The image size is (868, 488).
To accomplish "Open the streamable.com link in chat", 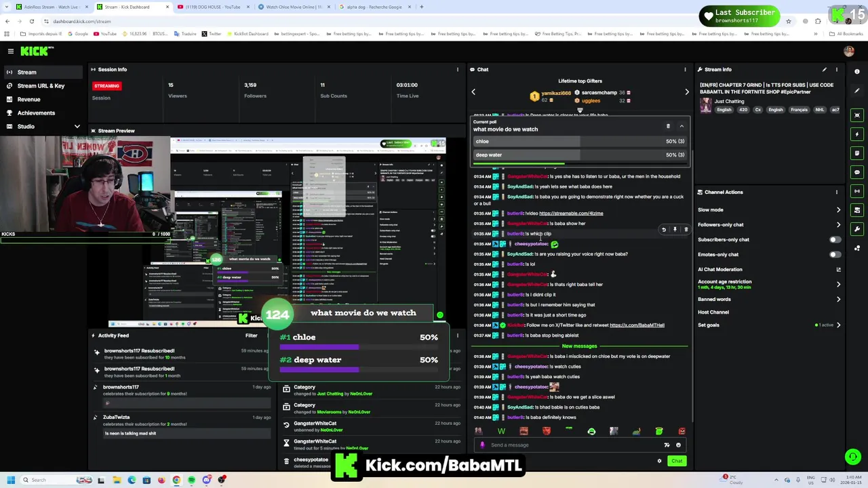I will [571, 213].
